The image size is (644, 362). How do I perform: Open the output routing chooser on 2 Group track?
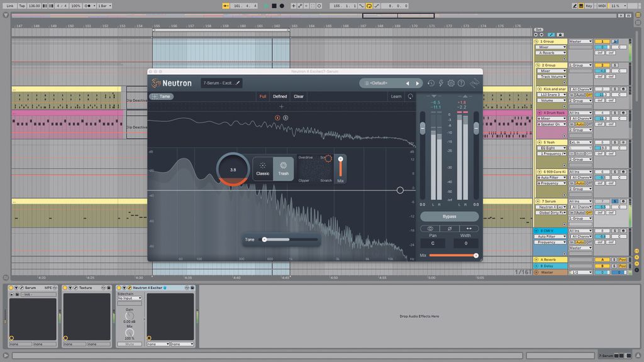point(580,65)
